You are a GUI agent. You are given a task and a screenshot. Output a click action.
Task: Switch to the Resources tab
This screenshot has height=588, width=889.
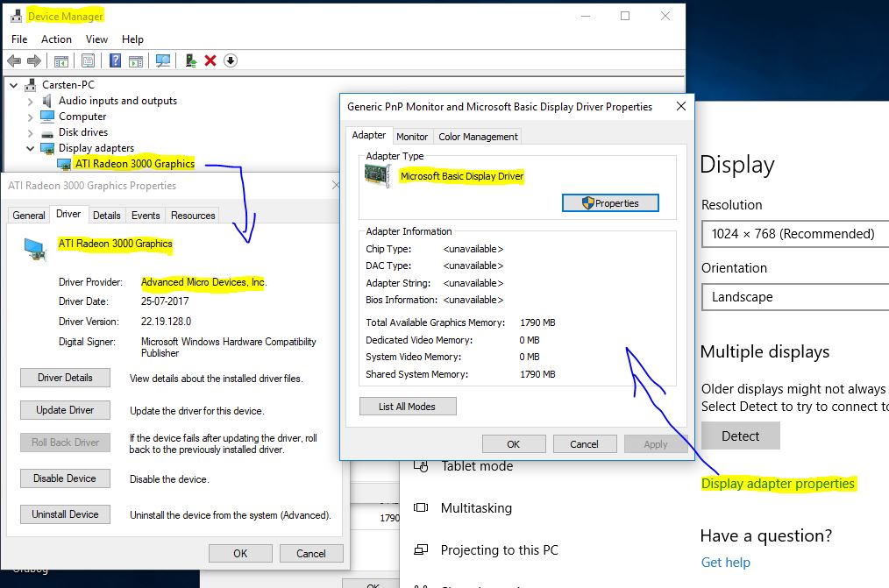click(194, 216)
